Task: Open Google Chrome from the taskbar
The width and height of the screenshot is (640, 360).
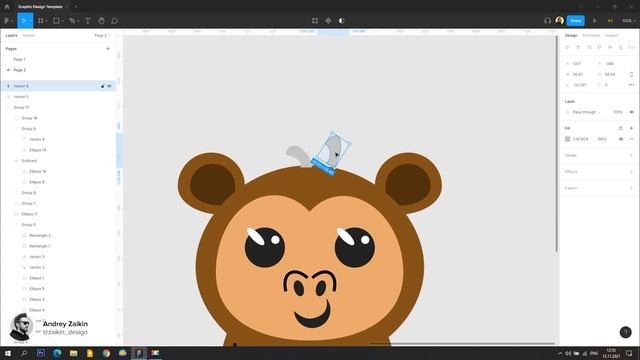Action: (x=106, y=353)
